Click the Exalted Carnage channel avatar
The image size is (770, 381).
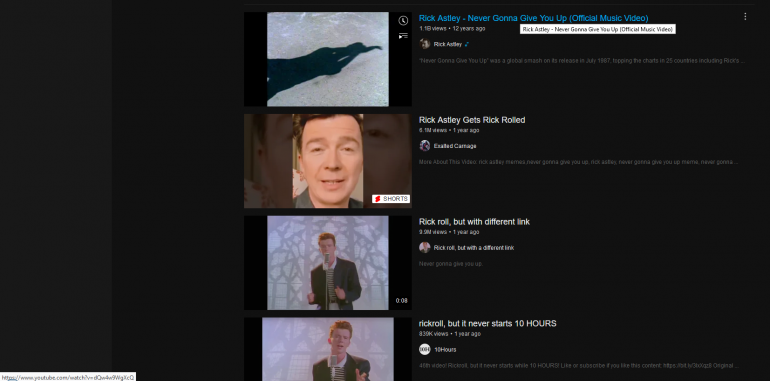[x=425, y=146]
